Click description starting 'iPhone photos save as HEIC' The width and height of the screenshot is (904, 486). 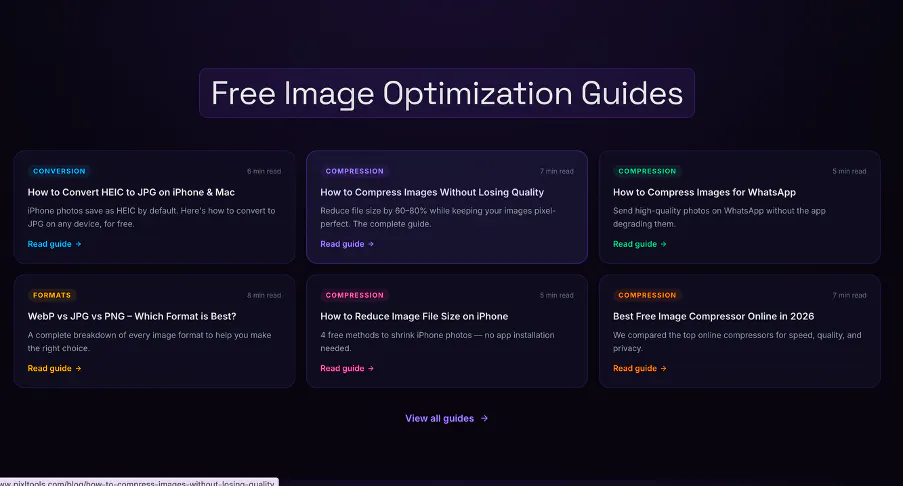click(152, 217)
